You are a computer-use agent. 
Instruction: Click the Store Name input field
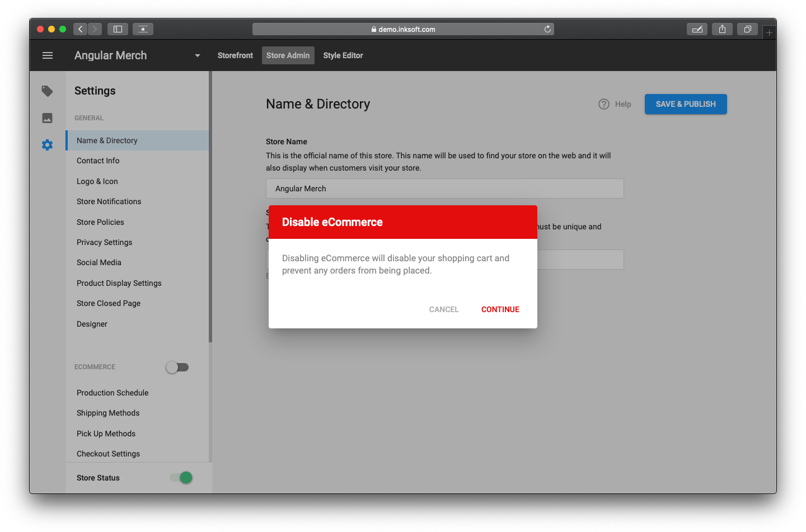tap(445, 189)
